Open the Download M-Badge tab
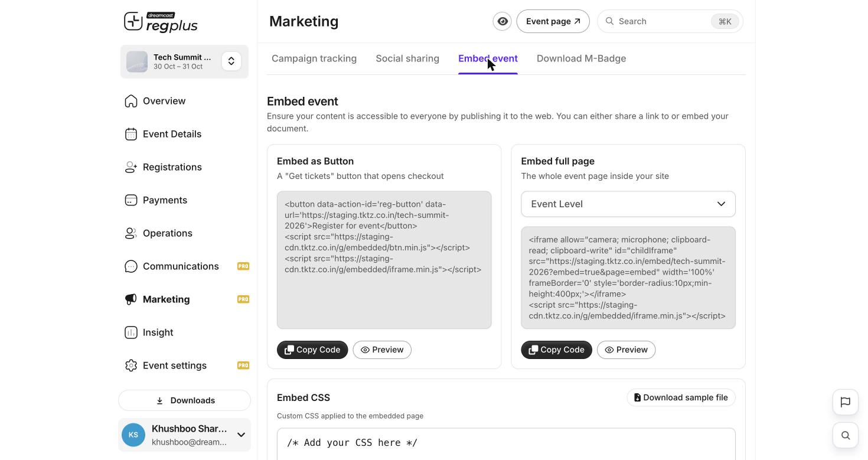Image resolution: width=868 pixels, height=460 pixels. click(x=581, y=58)
